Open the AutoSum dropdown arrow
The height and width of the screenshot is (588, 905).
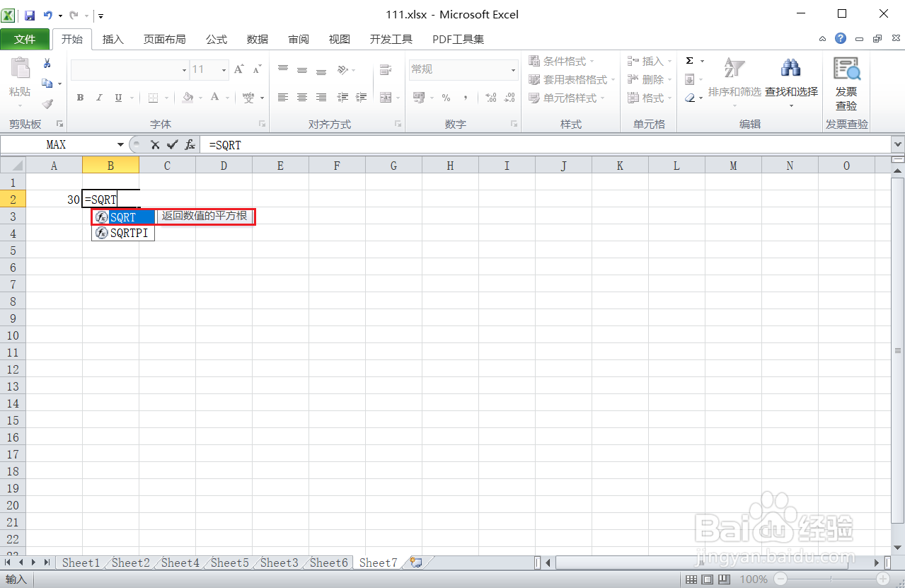point(702,61)
